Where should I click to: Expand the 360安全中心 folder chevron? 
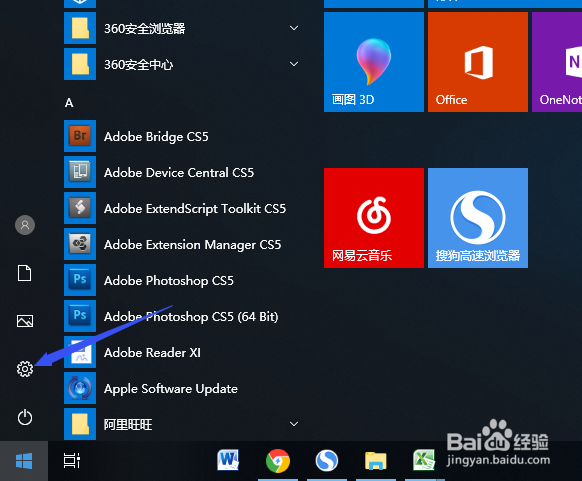tap(294, 64)
